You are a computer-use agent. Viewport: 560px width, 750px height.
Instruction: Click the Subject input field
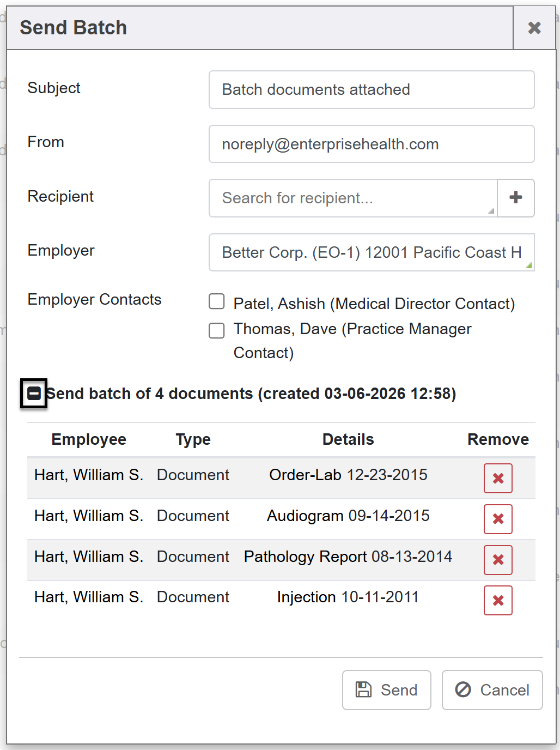tap(371, 90)
